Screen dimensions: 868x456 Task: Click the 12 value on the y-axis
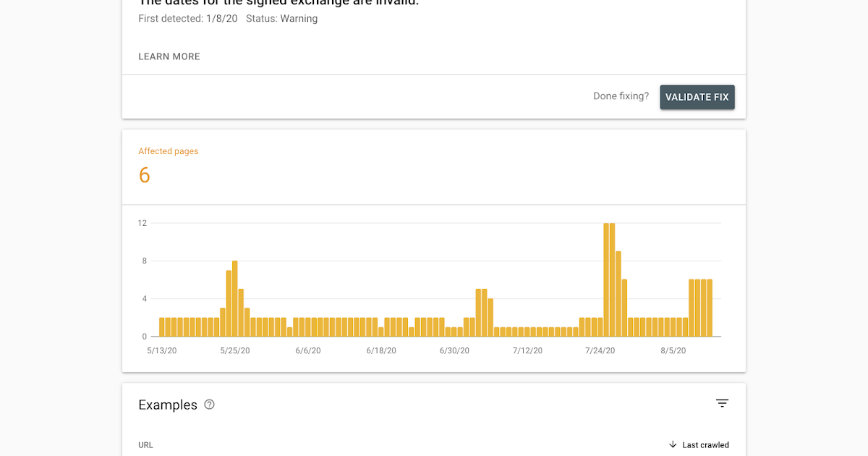[142, 223]
